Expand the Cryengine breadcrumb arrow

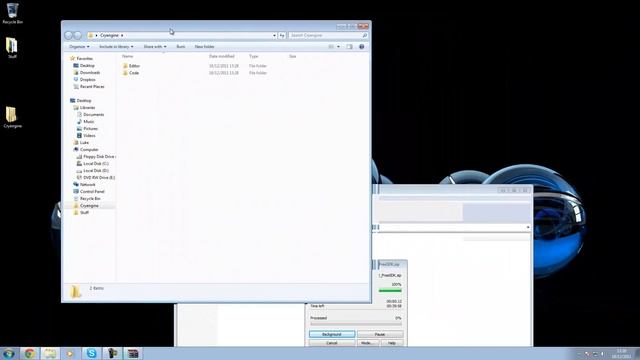(x=122, y=36)
